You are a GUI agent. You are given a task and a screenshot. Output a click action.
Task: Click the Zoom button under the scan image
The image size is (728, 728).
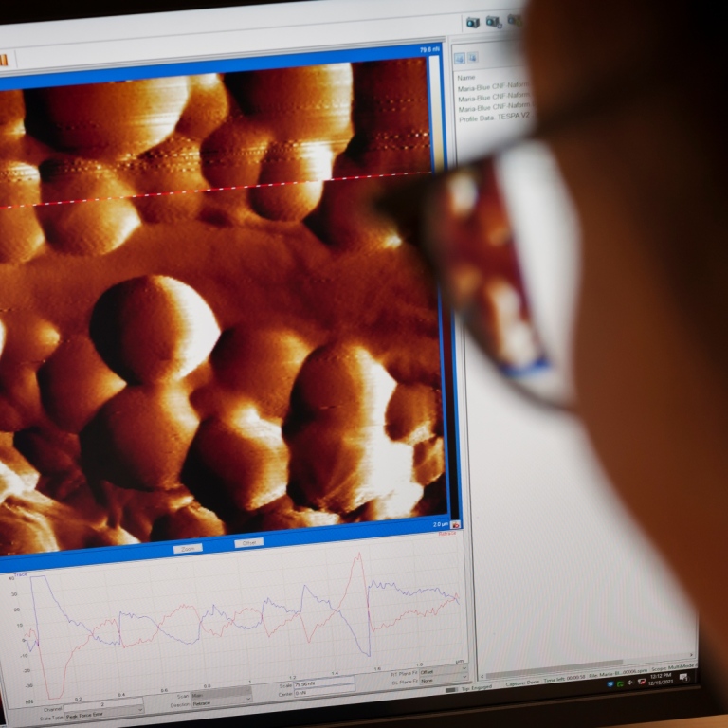click(x=188, y=549)
